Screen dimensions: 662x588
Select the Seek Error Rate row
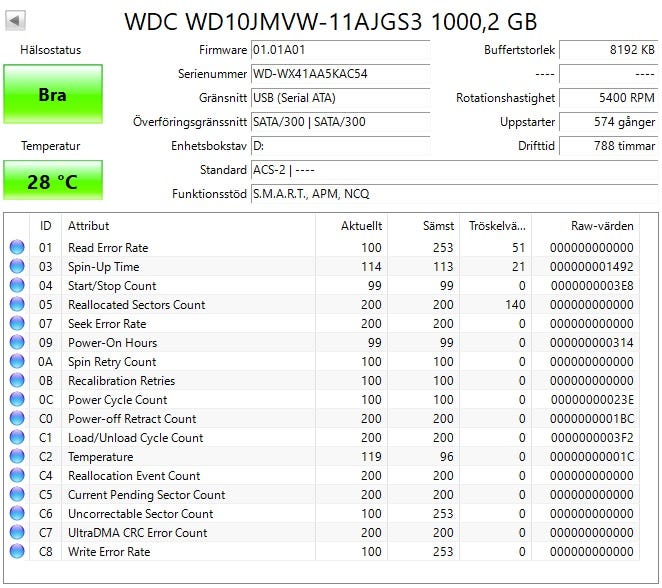323,323
